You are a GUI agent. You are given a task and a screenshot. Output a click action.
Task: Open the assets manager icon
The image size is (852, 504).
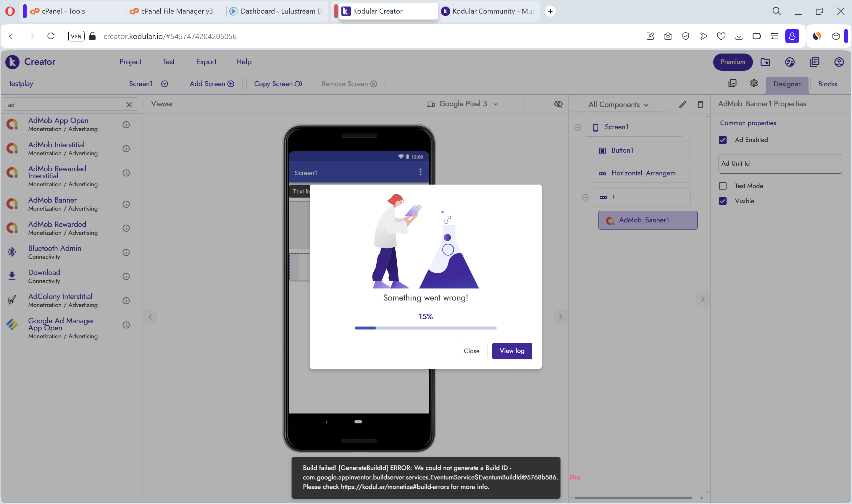(732, 83)
